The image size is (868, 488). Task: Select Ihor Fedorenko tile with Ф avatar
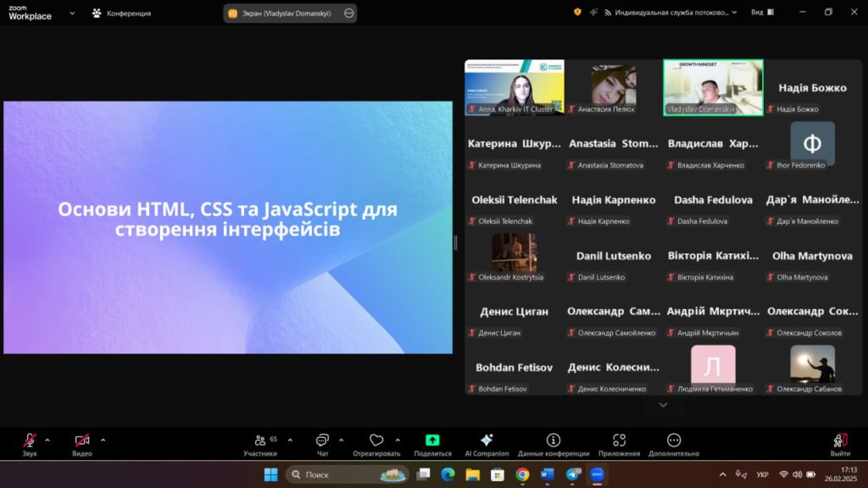(813, 143)
